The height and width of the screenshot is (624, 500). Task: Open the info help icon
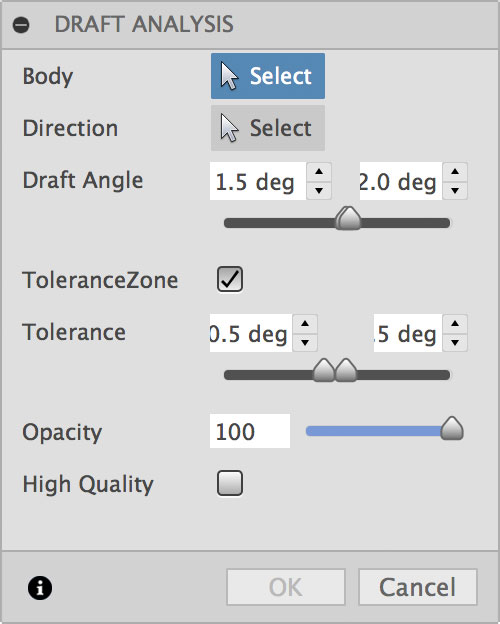pos(40,587)
